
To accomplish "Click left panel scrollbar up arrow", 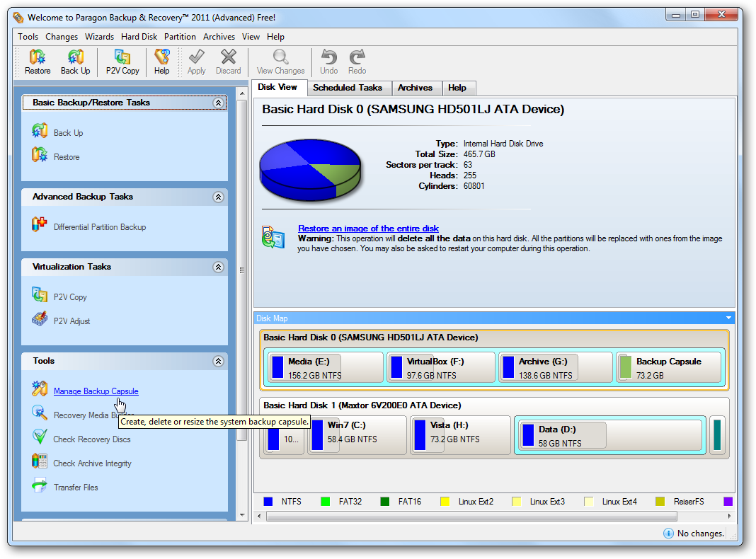I will point(242,93).
